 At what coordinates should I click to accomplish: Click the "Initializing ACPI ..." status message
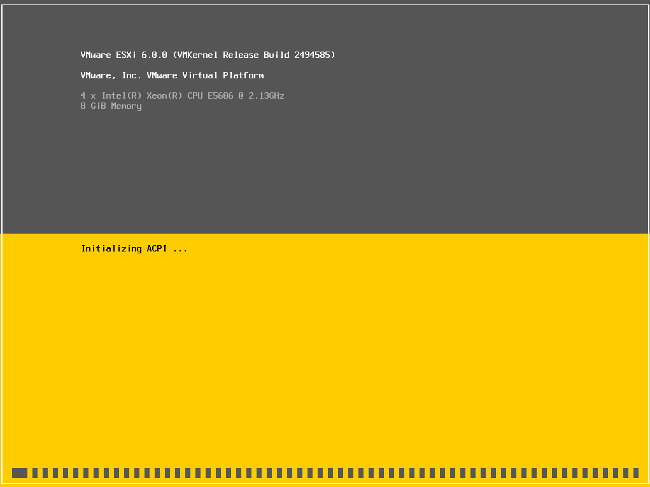tap(134, 248)
